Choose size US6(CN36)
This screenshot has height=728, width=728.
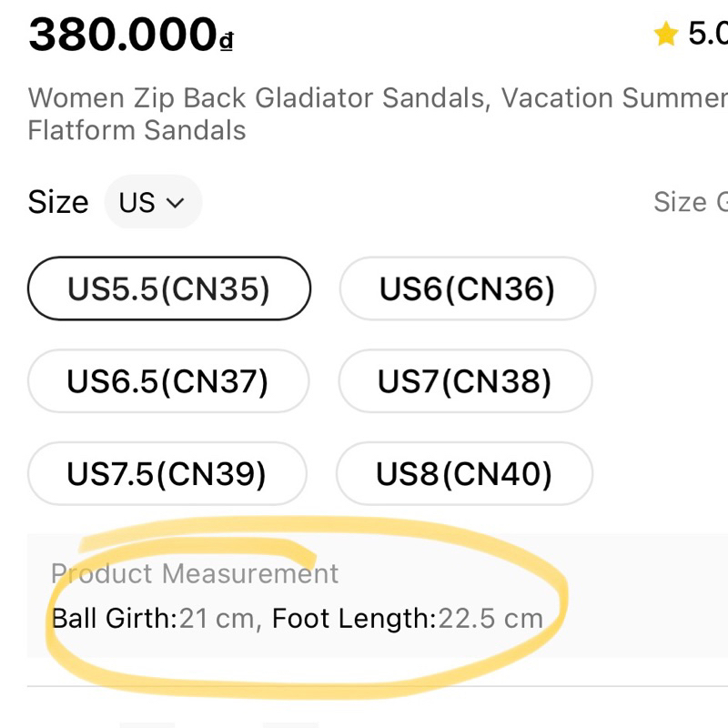(467, 288)
